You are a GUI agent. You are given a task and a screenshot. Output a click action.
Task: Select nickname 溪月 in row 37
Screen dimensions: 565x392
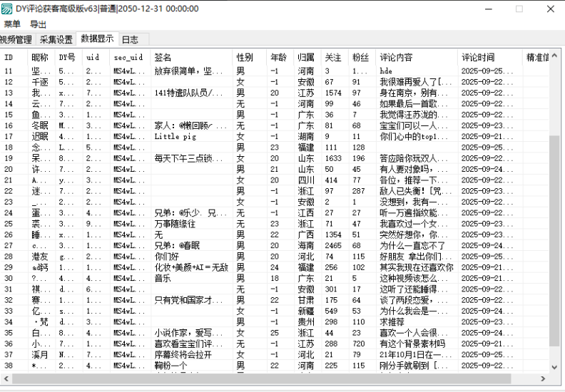pyautogui.click(x=40, y=354)
